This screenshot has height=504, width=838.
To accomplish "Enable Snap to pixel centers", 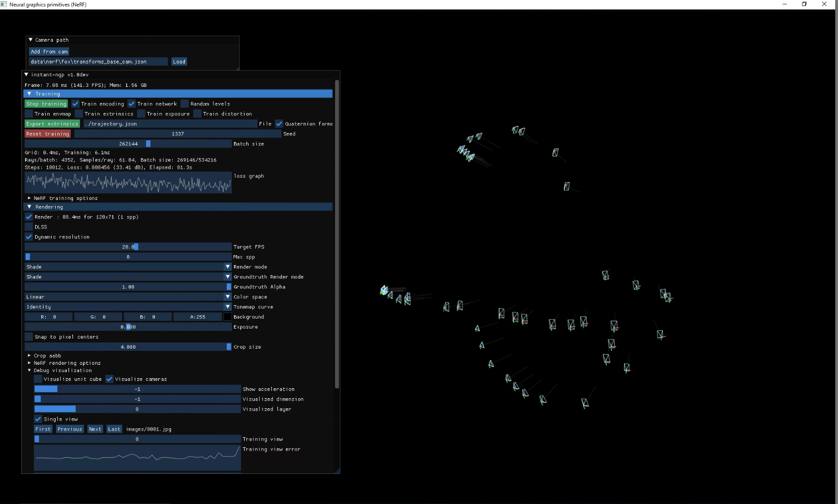I will pos(28,336).
